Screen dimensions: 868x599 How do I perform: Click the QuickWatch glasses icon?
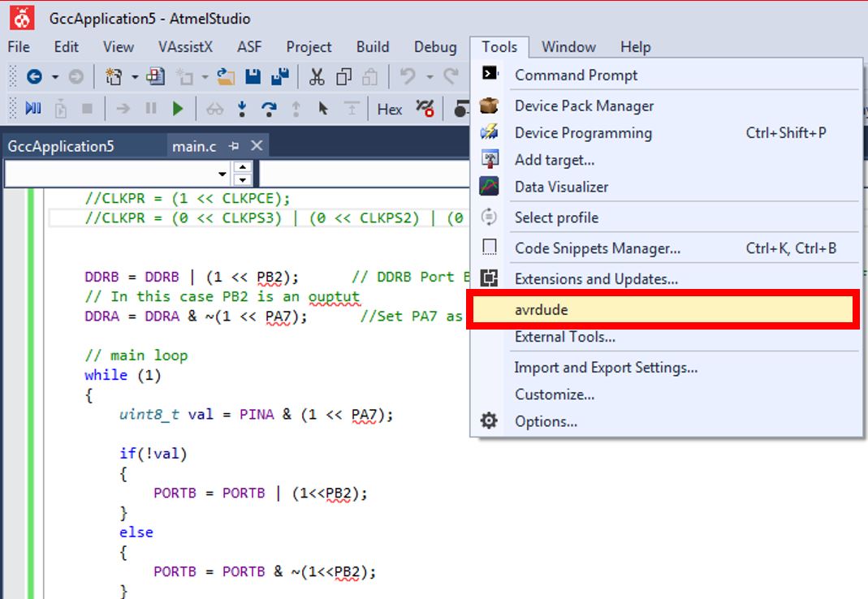point(215,109)
